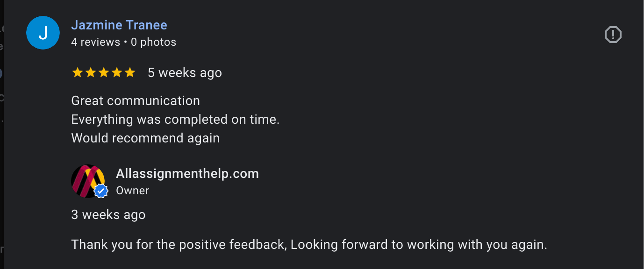Open Jazmine Tranee's profile
Image resolution: width=644 pixels, height=269 pixels.
point(119,25)
